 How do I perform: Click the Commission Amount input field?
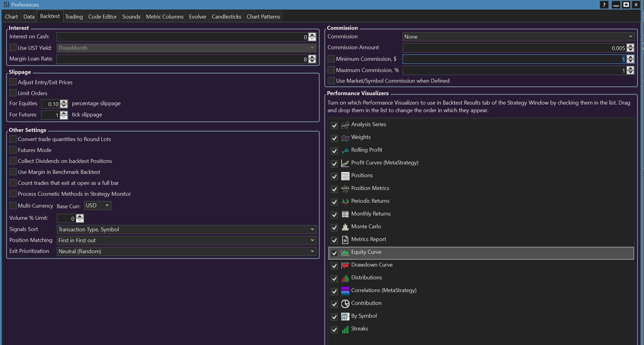(513, 48)
